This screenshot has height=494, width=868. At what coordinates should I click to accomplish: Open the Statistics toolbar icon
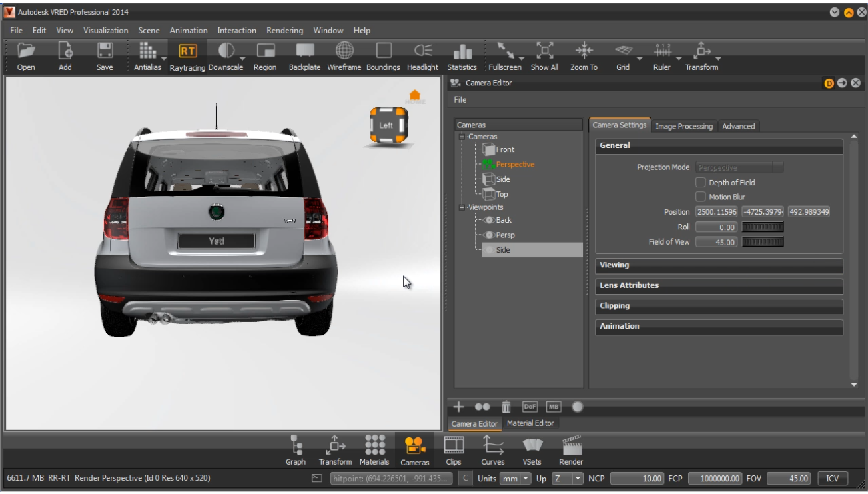pos(462,51)
